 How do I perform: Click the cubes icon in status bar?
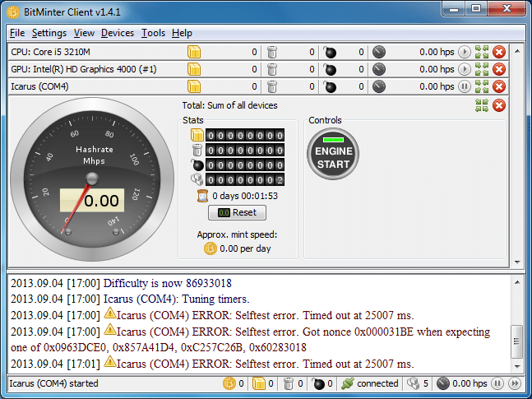[x=413, y=383]
